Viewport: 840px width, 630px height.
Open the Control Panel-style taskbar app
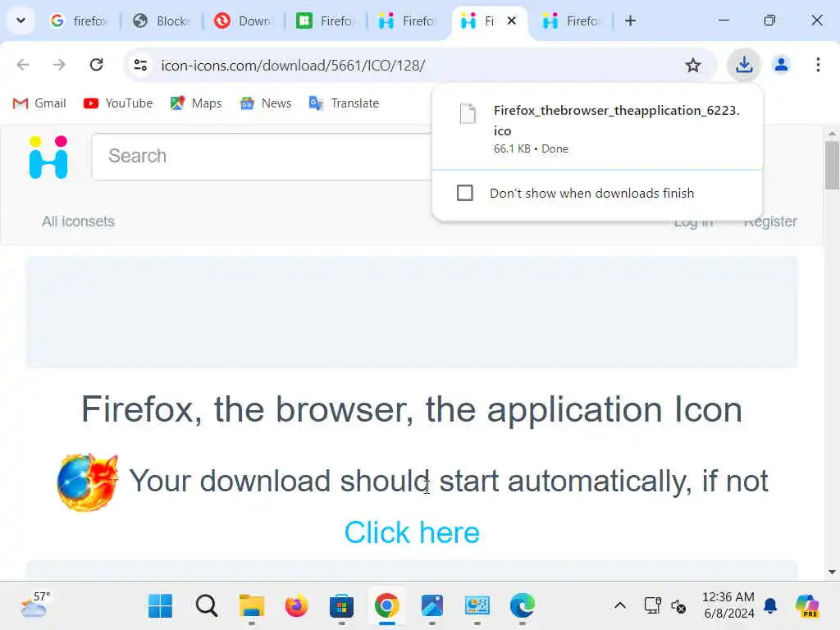click(x=477, y=606)
